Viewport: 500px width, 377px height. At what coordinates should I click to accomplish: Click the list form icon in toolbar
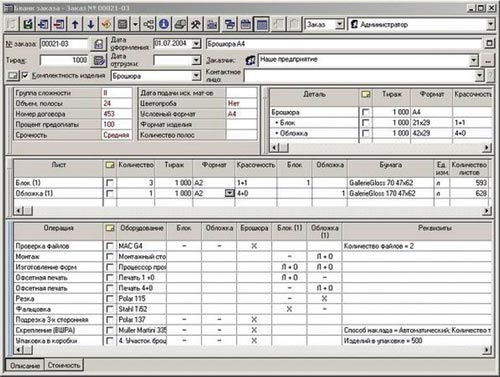pyautogui.click(x=123, y=24)
